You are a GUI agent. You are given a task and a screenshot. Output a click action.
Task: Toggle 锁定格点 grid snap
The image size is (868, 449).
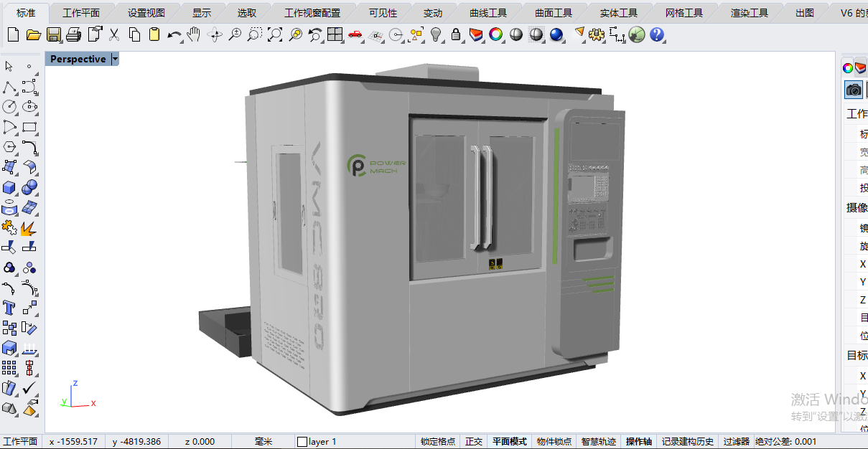click(437, 441)
